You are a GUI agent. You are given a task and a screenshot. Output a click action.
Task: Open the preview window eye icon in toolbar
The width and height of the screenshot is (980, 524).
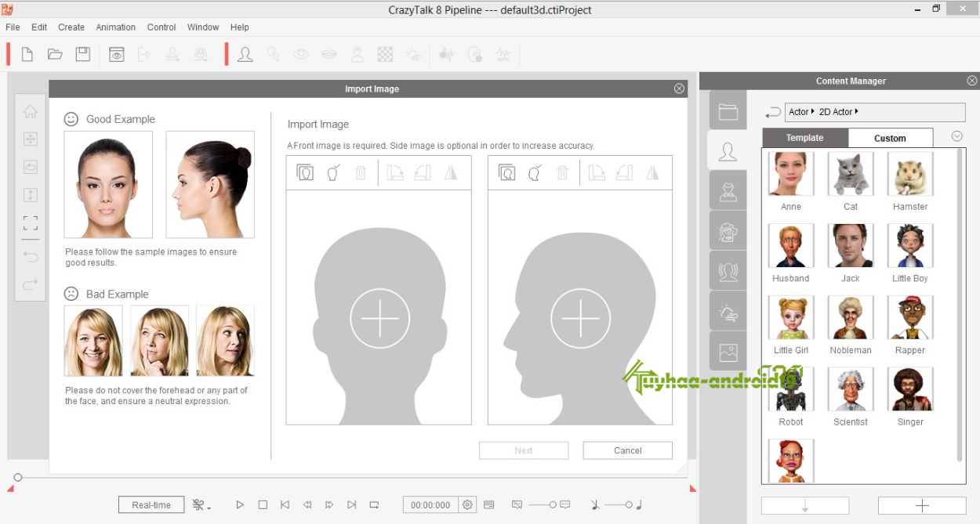117,54
